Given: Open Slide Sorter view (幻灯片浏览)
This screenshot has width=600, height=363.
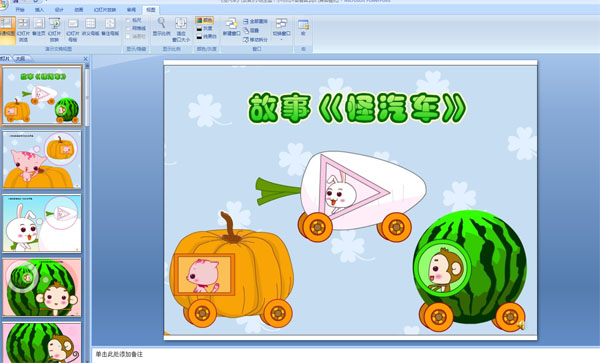Looking at the screenshot, I should [23, 29].
